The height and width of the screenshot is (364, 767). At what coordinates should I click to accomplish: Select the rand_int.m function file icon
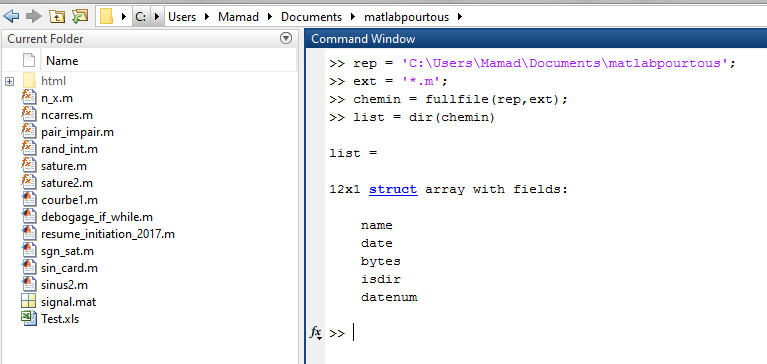[28, 148]
